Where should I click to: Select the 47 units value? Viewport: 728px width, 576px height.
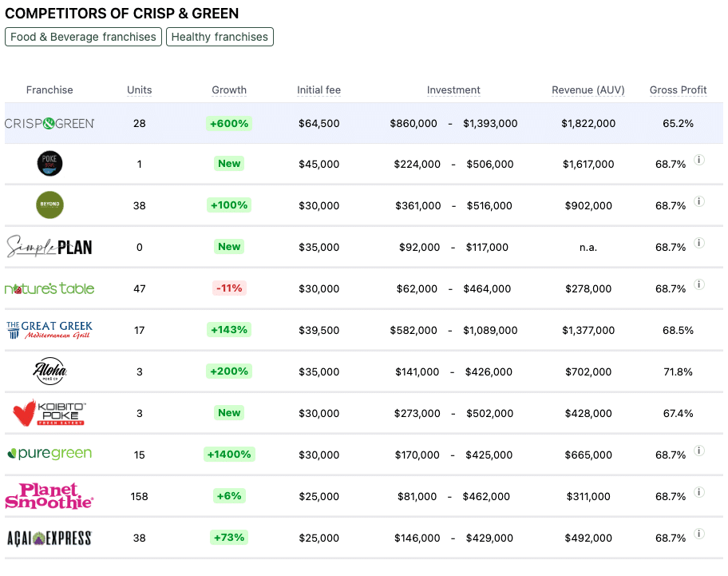[x=139, y=289]
